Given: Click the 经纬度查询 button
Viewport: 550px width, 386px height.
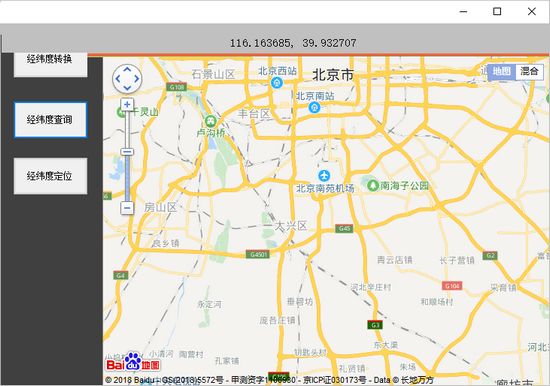Looking at the screenshot, I should [51, 119].
